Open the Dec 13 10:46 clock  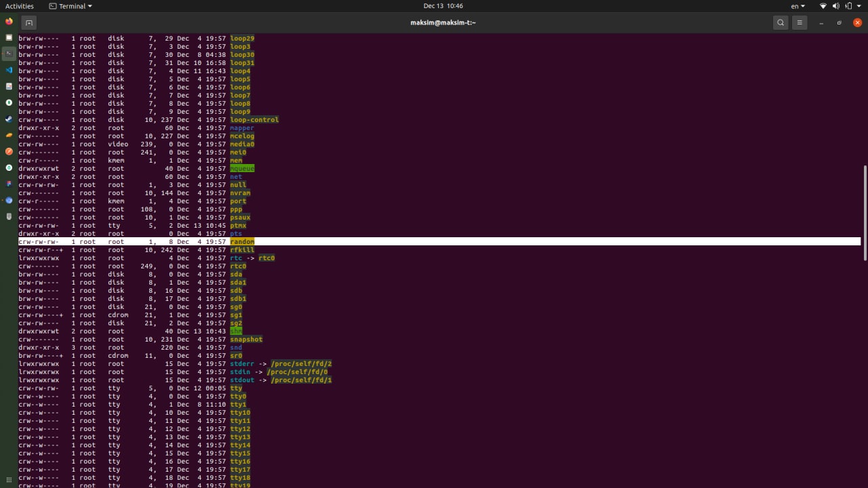pos(443,6)
